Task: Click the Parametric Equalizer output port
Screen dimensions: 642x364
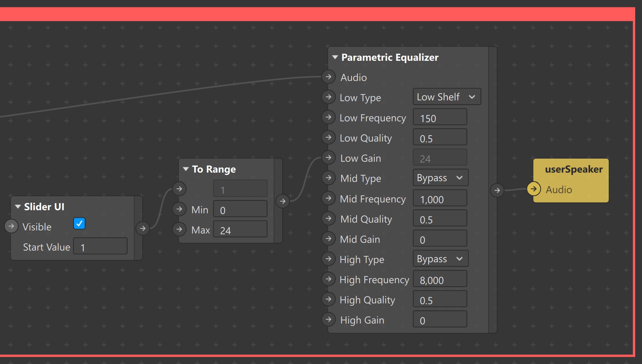Action: [x=497, y=190]
